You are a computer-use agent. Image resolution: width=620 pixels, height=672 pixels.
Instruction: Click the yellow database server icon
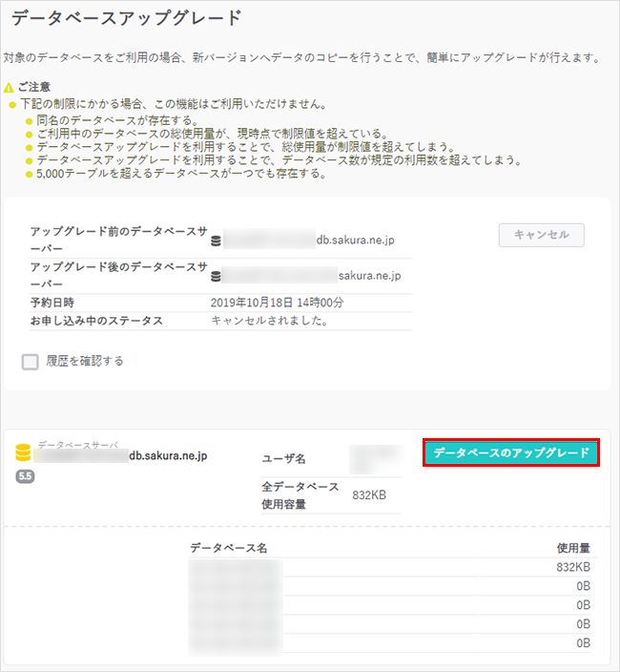click(24, 453)
